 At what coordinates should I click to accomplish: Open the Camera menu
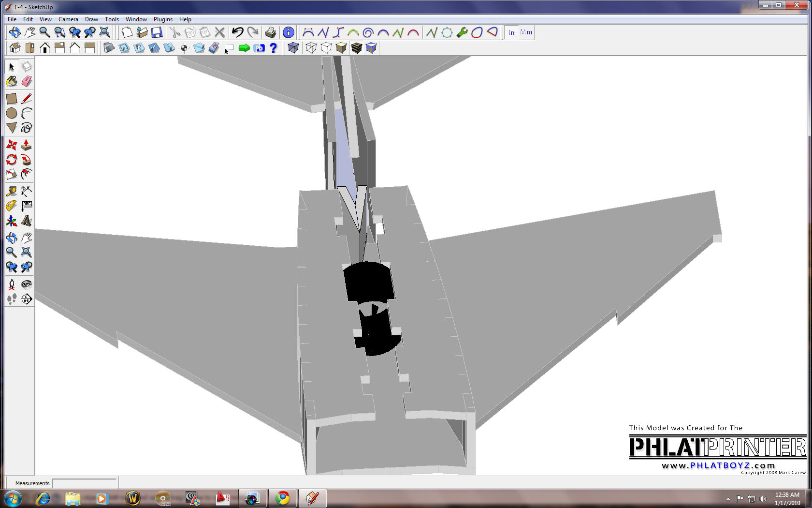coord(68,19)
